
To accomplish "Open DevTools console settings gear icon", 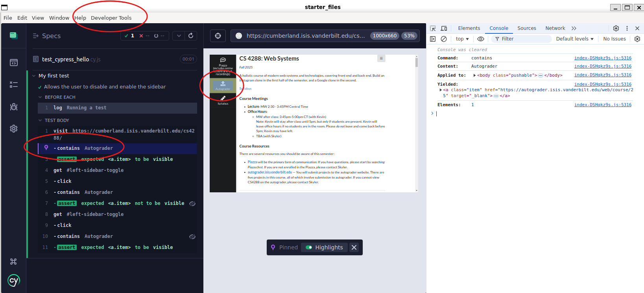I will point(637,39).
